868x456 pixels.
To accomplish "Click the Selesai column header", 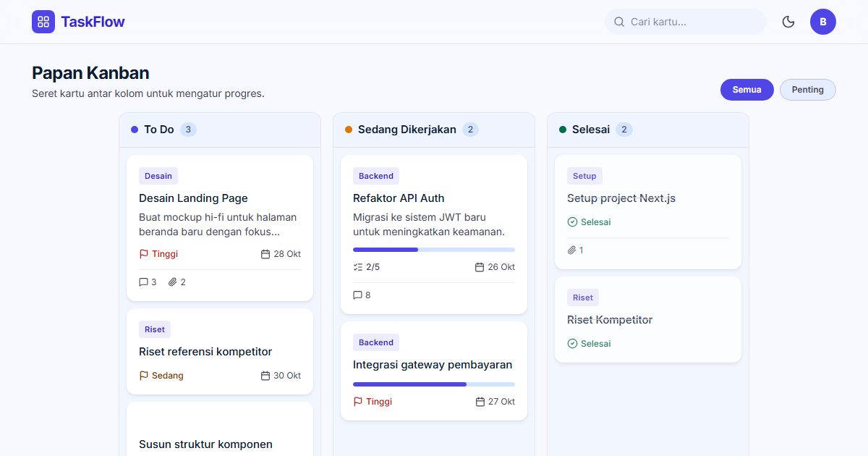I will click(x=648, y=130).
